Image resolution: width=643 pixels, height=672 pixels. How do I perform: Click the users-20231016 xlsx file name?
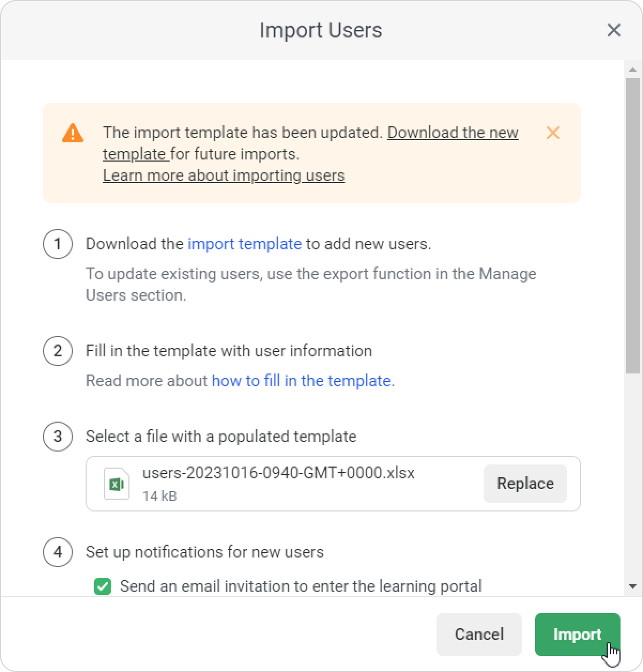point(278,473)
